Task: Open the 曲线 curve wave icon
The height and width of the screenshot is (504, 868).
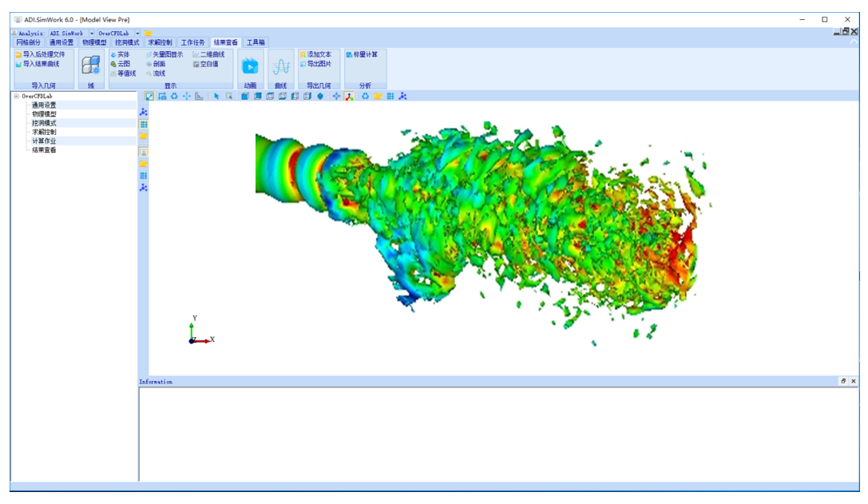Action: pyautogui.click(x=281, y=66)
